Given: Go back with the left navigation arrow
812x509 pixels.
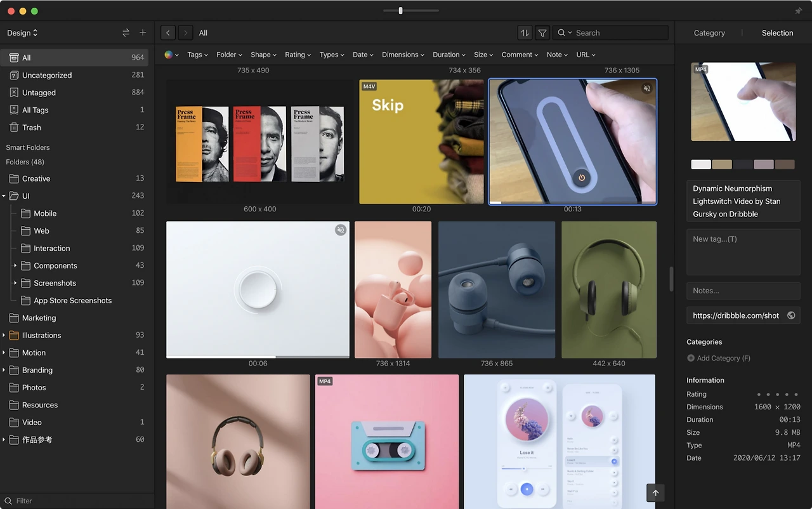Looking at the screenshot, I should [x=168, y=33].
